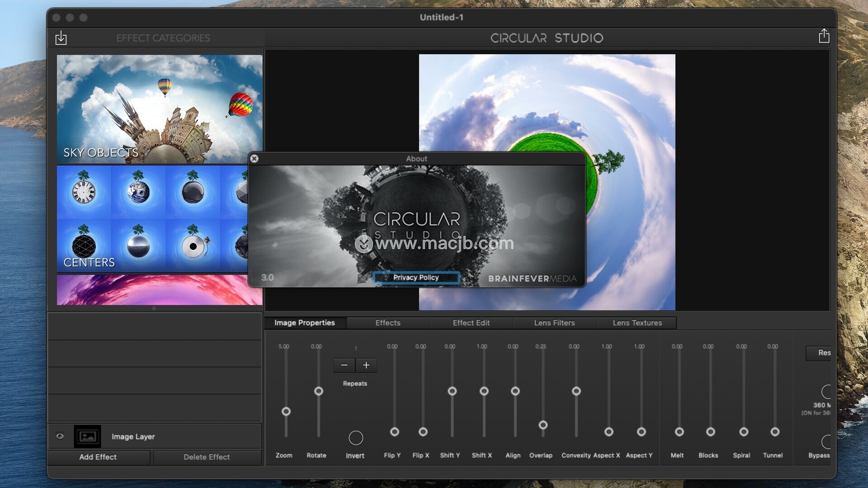Click BRAINFEVERMEDIA logo in About dialog
Viewport: 868px width, 488px height.
(532, 278)
